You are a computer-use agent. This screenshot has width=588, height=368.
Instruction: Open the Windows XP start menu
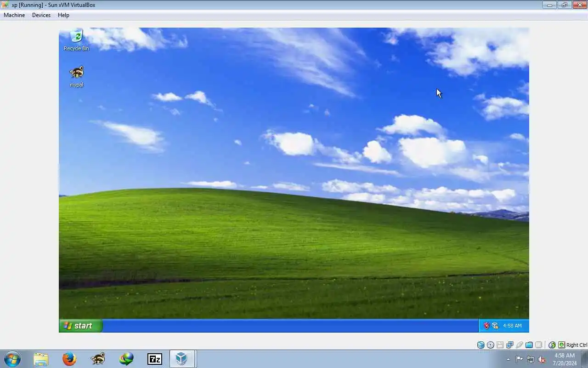point(81,326)
